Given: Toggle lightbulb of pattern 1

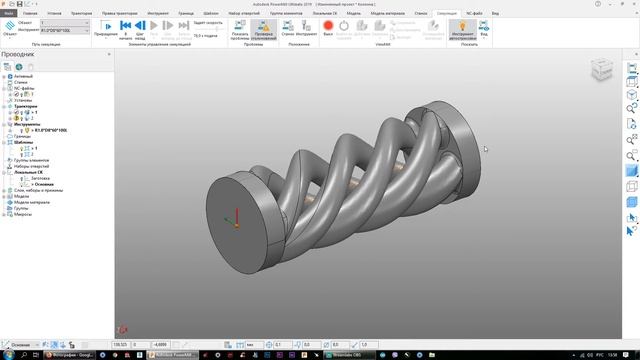Looking at the screenshot, I should (22, 149).
